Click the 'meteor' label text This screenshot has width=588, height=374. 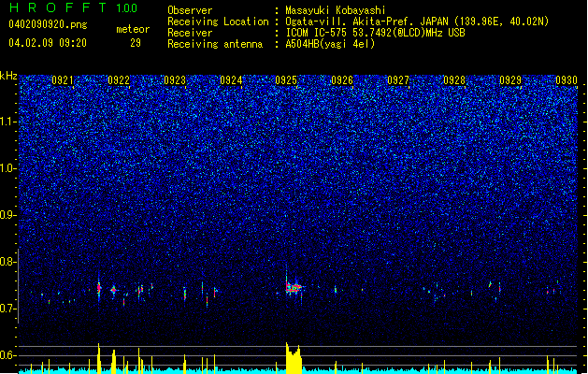(133, 29)
